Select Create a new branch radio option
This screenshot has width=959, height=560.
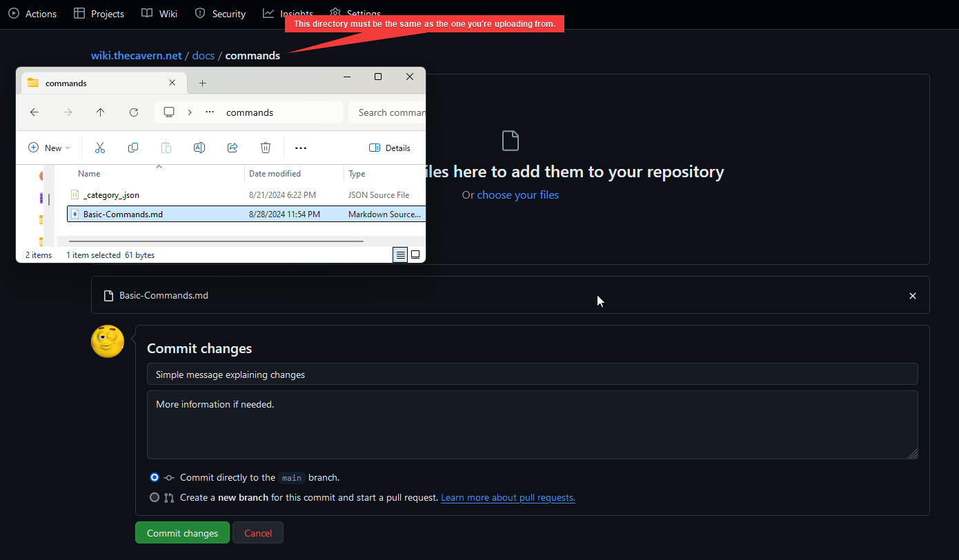155,497
